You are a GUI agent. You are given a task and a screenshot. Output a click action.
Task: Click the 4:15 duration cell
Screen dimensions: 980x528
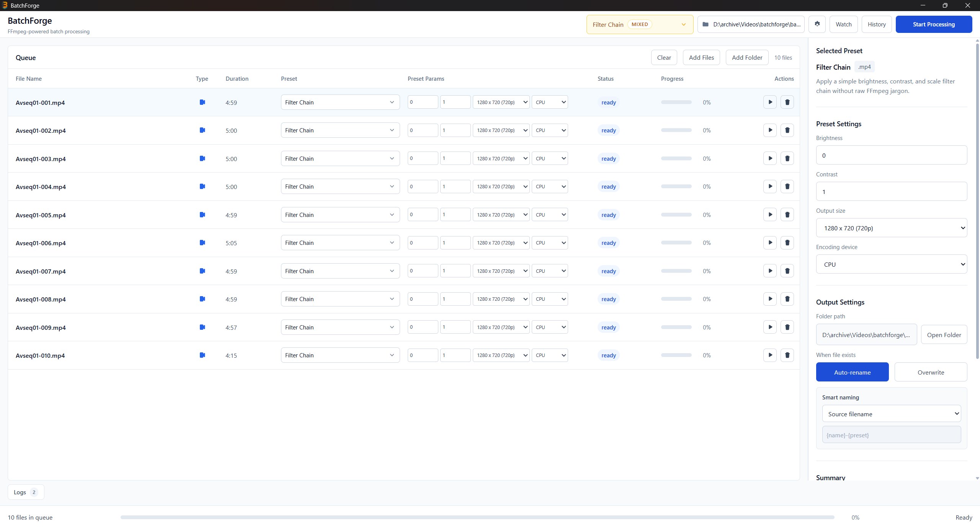231,355
